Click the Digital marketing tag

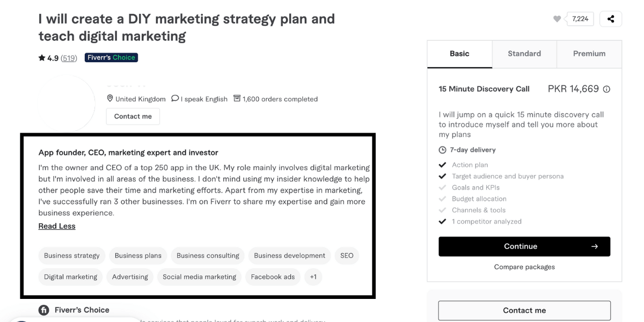click(x=70, y=277)
